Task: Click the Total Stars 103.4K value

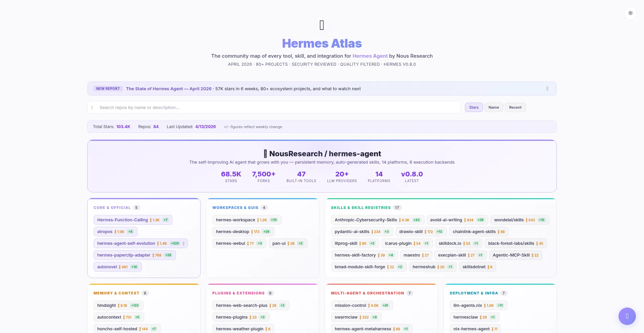Action: (x=123, y=127)
